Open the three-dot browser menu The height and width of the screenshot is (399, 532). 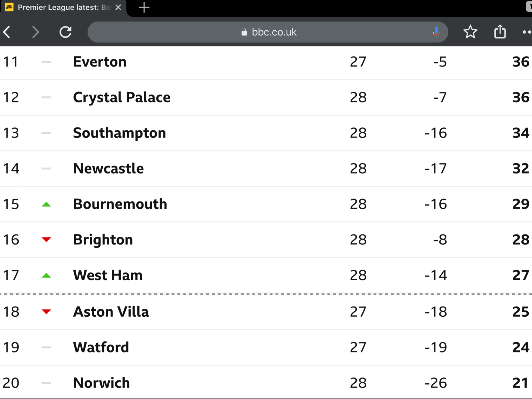(x=527, y=32)
